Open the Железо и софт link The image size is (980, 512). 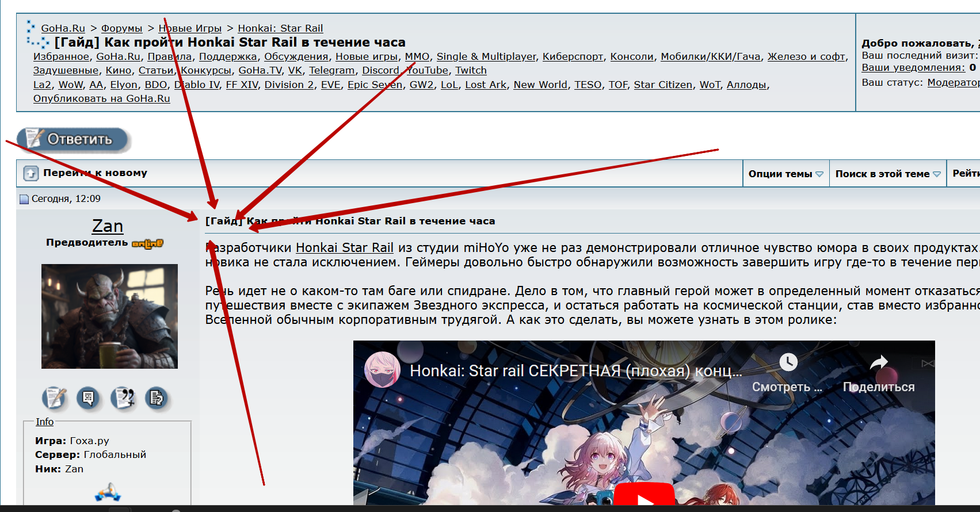coord(806,56)
